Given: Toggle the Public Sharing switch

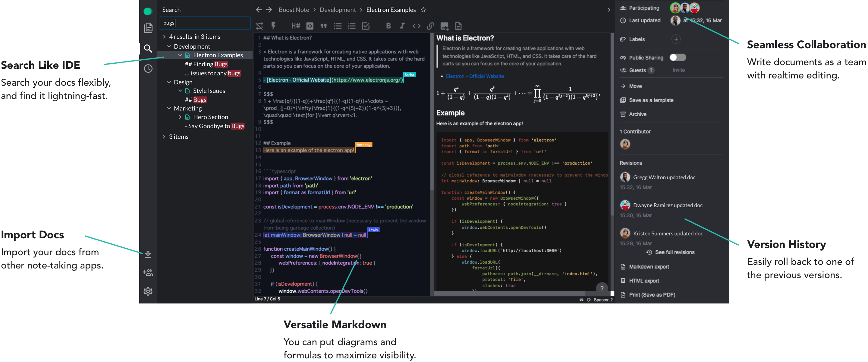Looking at the screenshot, I should [677, 57].
